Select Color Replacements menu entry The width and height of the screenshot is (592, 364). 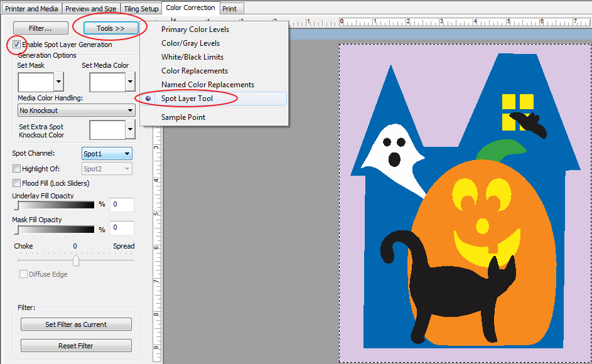click(195, 71)
